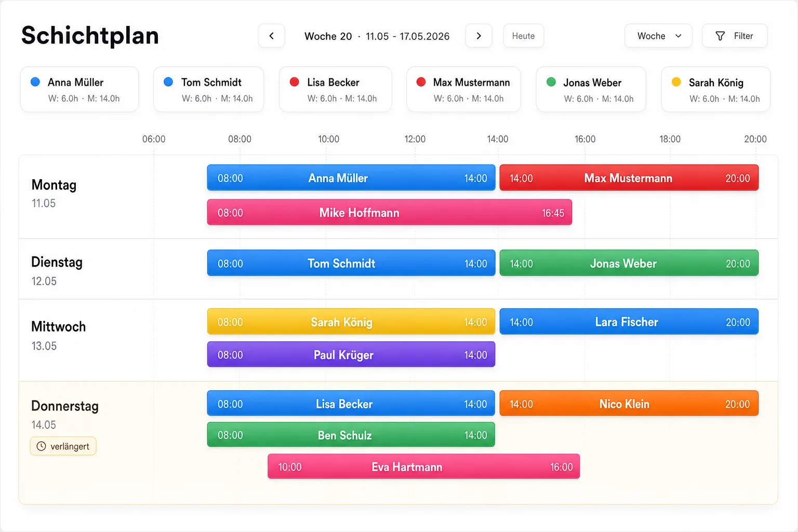Go to next week with right chevron
Screen dimensions: 798x532
pos(478,36)
